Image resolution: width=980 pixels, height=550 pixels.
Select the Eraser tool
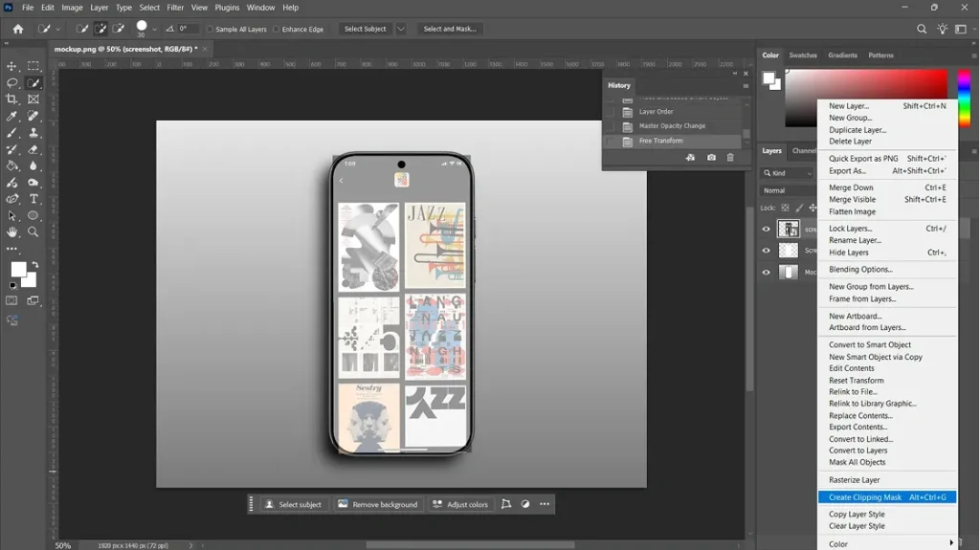point(33,149)
